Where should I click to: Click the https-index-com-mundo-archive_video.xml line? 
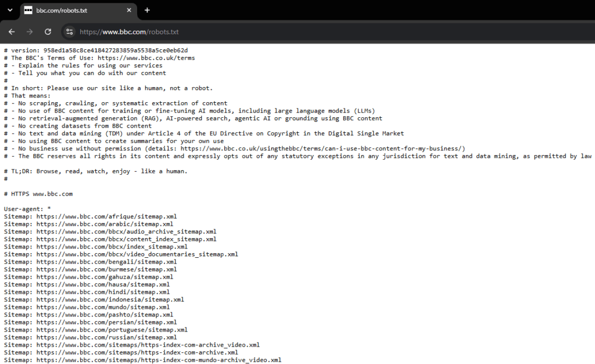click(143, 360)
